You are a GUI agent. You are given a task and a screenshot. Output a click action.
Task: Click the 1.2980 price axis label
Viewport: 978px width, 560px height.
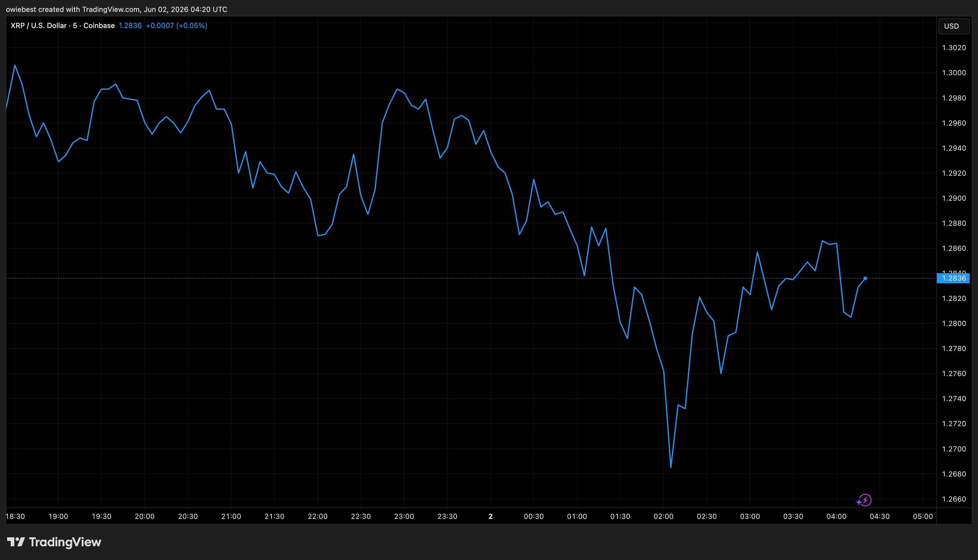point(954,98)
